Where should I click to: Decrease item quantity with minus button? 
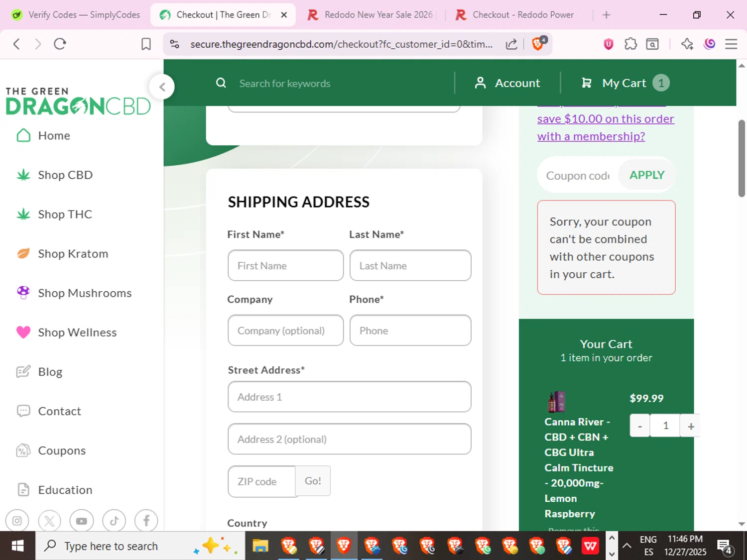[640, 426]
